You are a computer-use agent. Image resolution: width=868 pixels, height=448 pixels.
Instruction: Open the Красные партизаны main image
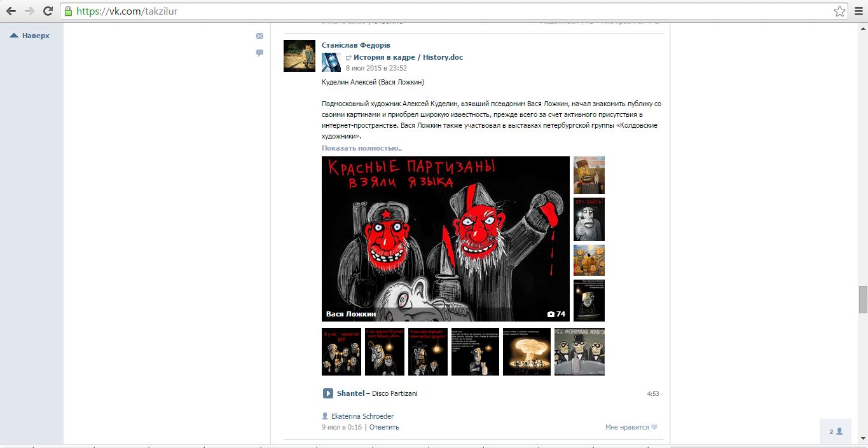click(x=445, y=238)
